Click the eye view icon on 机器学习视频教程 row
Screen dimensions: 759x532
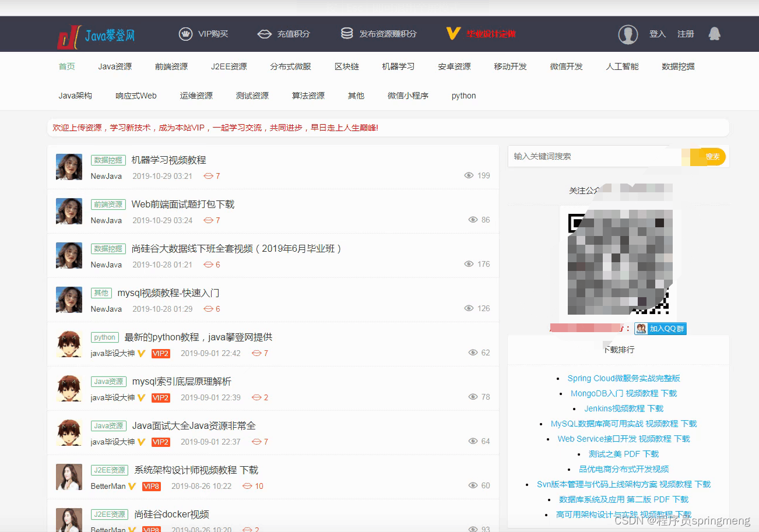469,175
